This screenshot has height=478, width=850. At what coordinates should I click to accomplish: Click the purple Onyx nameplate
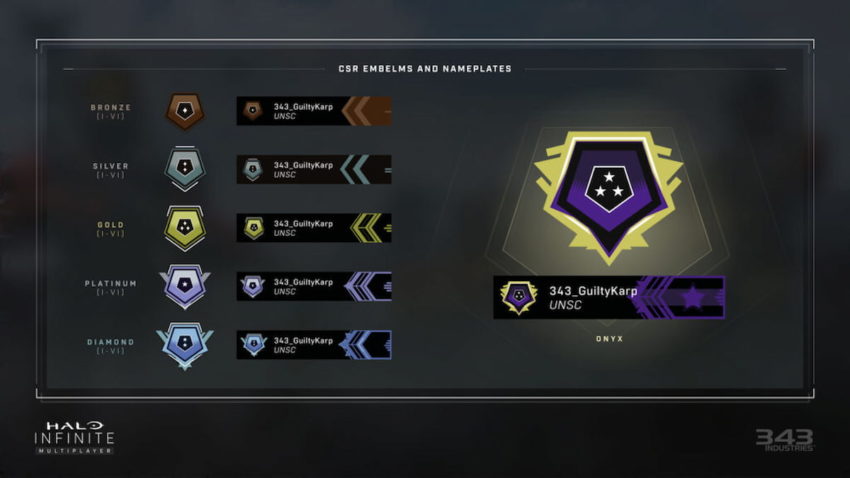click(x=609, y=297)
